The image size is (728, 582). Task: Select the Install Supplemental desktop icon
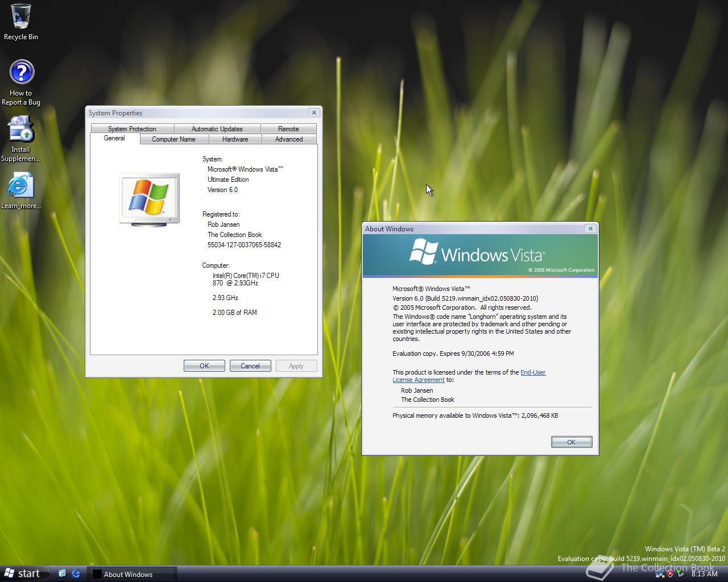(21, 139)
